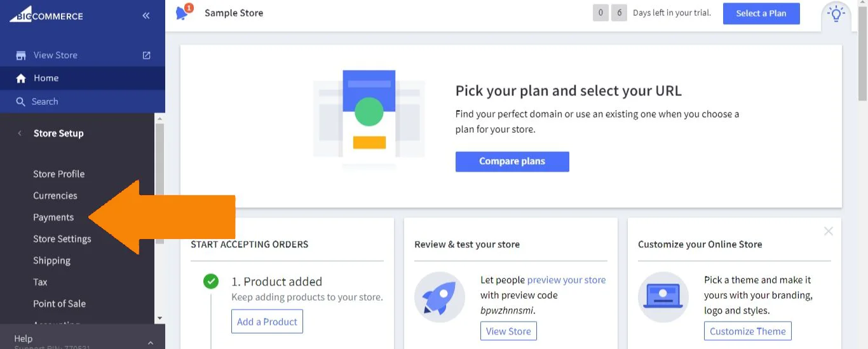The width and height of the screenshot is (868, 349).
Task: Click the View Store storefront icon
Action: point(21,55)
